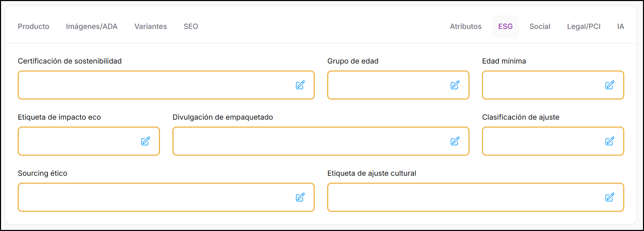Screen dimensions: 644x231
Task: Click into the Divulgación de empaquetado field
Action: tap(308, 141)
